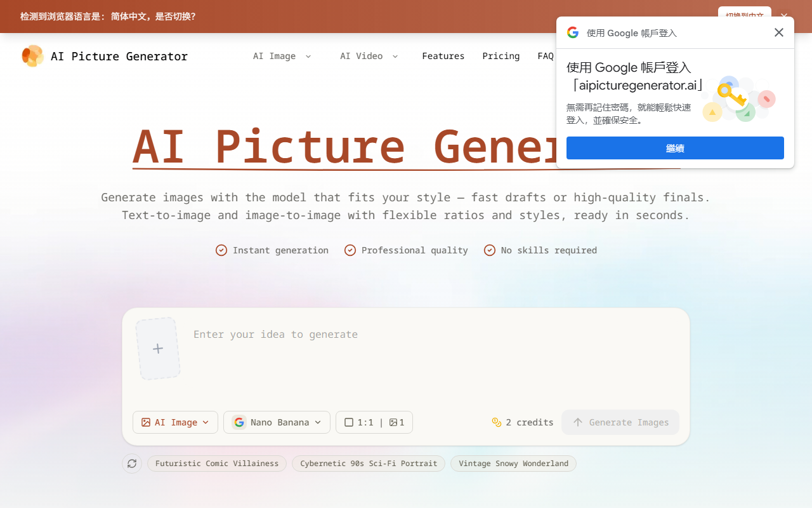
Task: Upload a reference image with plus box
Action: [x=158, y=349]
